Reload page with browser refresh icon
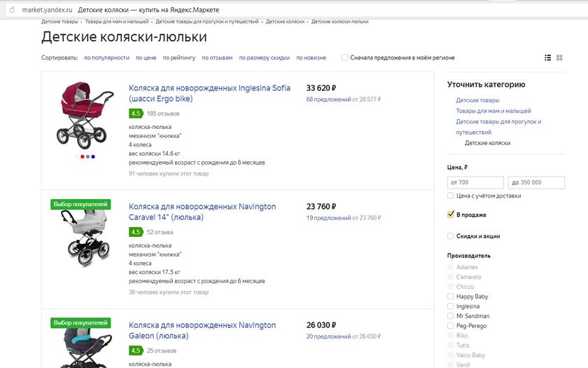Viewport: 588px width, 368px height. tap(12, 10)
